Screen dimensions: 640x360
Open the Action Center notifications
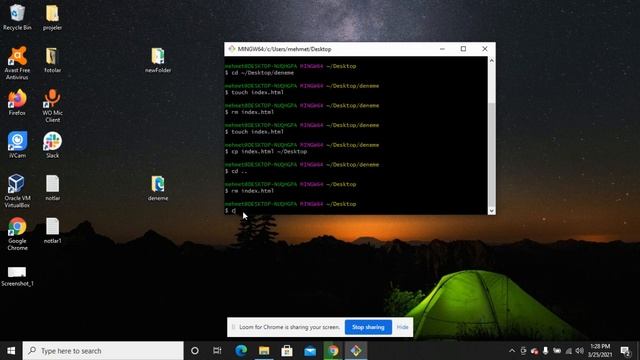pos(625,351)
